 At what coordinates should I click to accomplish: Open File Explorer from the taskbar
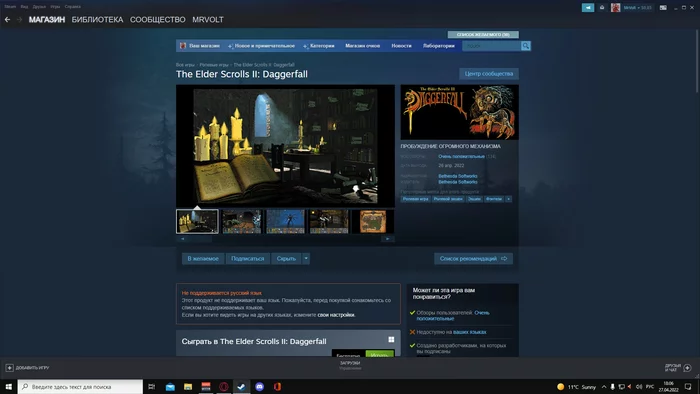click(x=188, y=387)
